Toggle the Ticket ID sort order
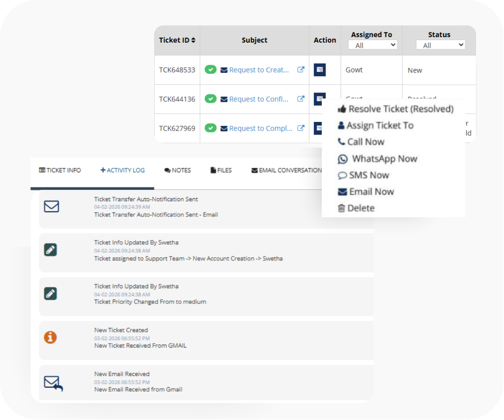The height and width of the screenshot is (420, 504). tap(192, 40)
